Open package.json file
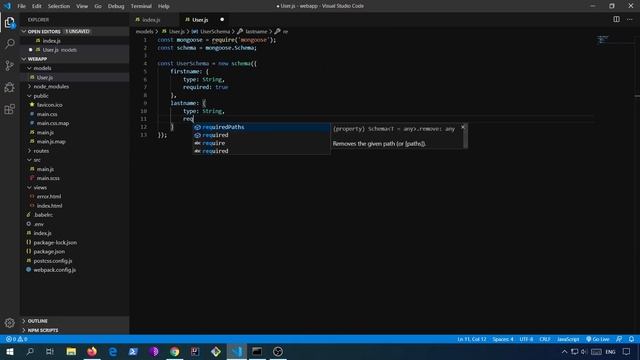This screenshot has height=360, width=640. coord(49,251)
